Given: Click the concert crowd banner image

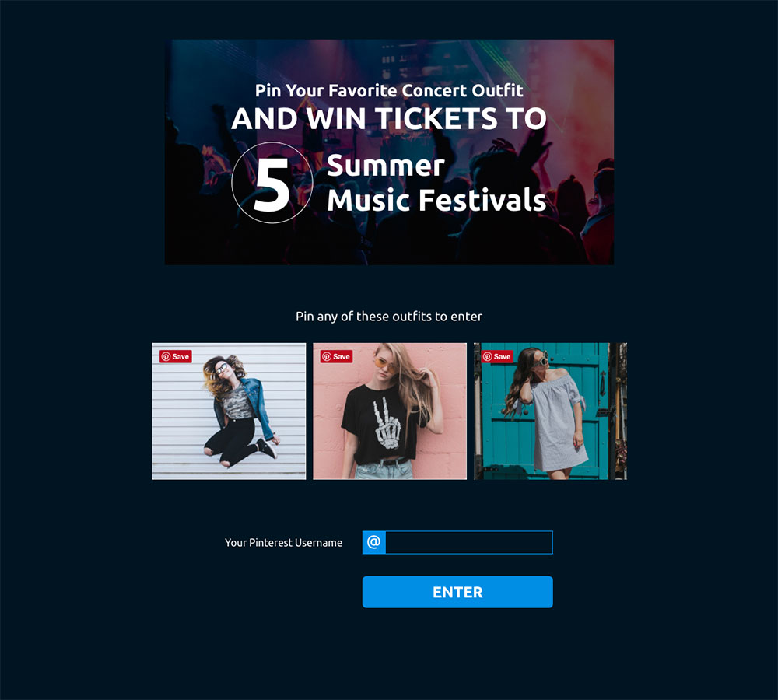Looking at the screenshot, I should [x=390, y=152].
